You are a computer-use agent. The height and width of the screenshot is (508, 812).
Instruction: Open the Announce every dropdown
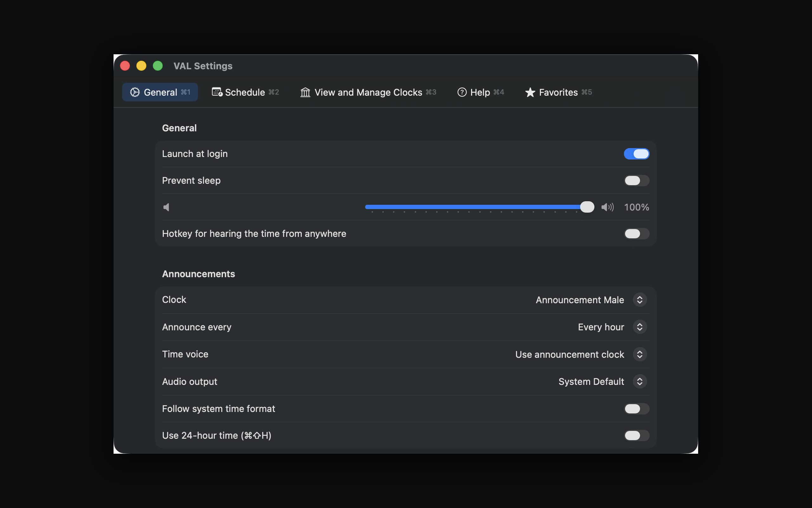639,327
